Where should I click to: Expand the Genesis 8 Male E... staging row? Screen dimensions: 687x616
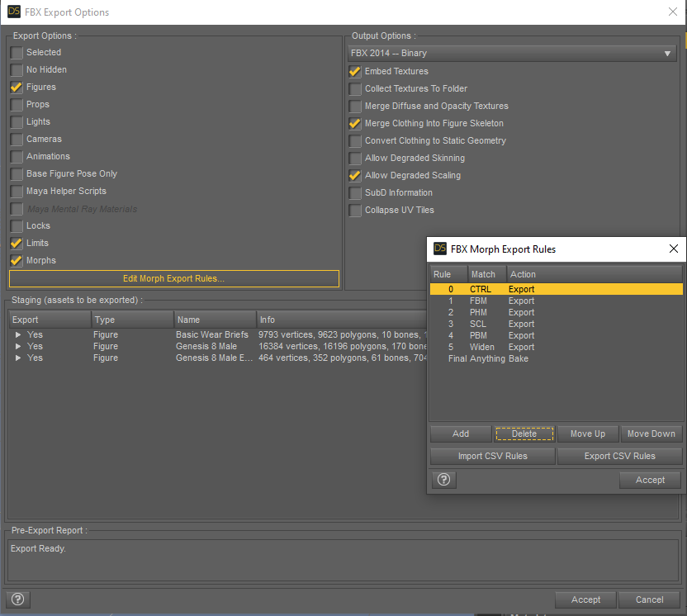point(18,358)
